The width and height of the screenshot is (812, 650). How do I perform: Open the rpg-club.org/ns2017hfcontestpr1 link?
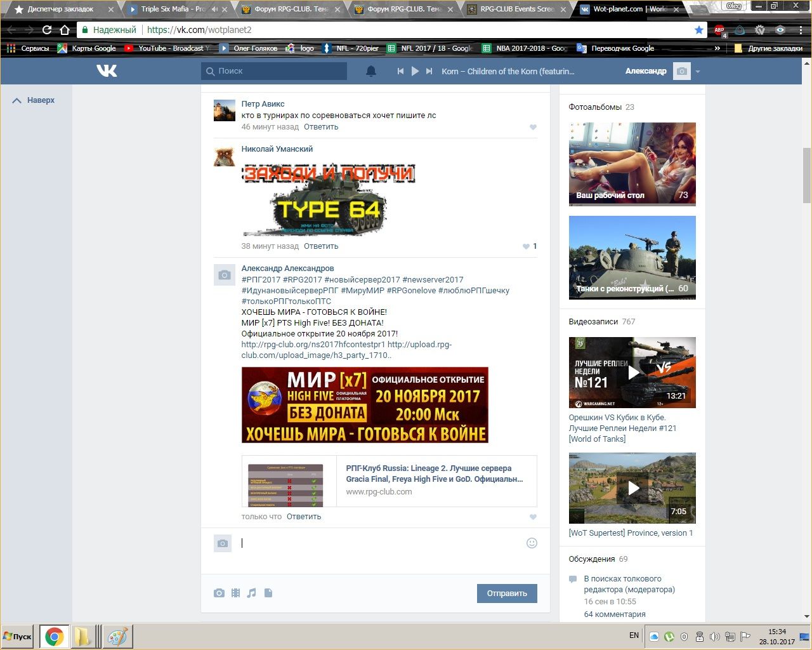tap(313, 345)
